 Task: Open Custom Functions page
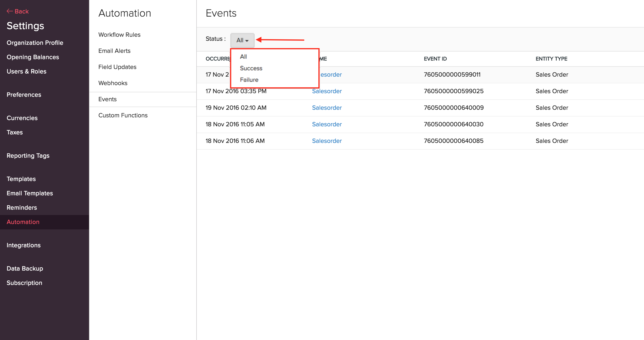point(123,115)
